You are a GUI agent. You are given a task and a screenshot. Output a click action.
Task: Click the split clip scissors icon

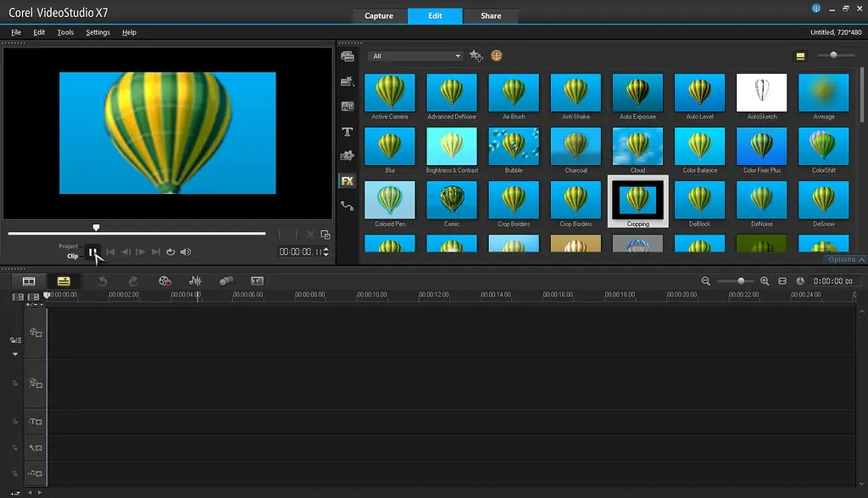(310, 235)
